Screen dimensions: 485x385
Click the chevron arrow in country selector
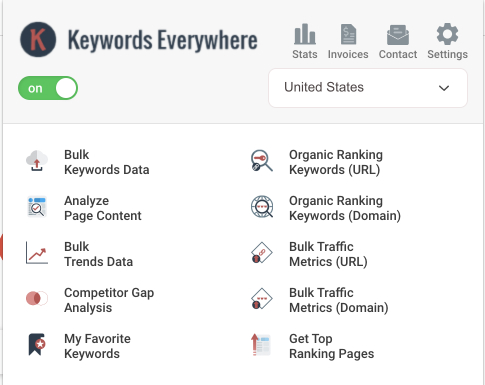[444, 88]
